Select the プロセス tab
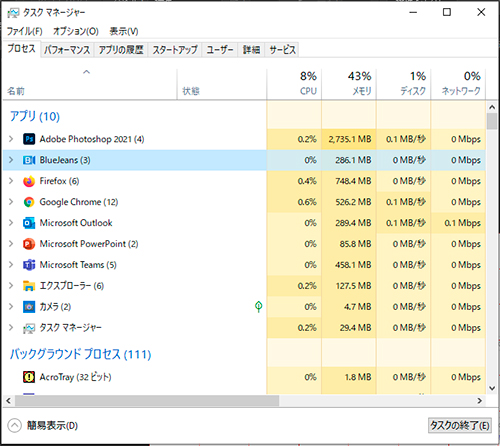500x446 pixels. pyautogui.click(x=21, y=49)
